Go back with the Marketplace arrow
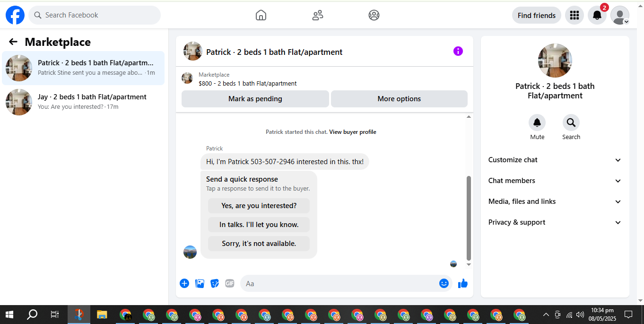Screen dimensions: 644x324 tap(13, 42)
